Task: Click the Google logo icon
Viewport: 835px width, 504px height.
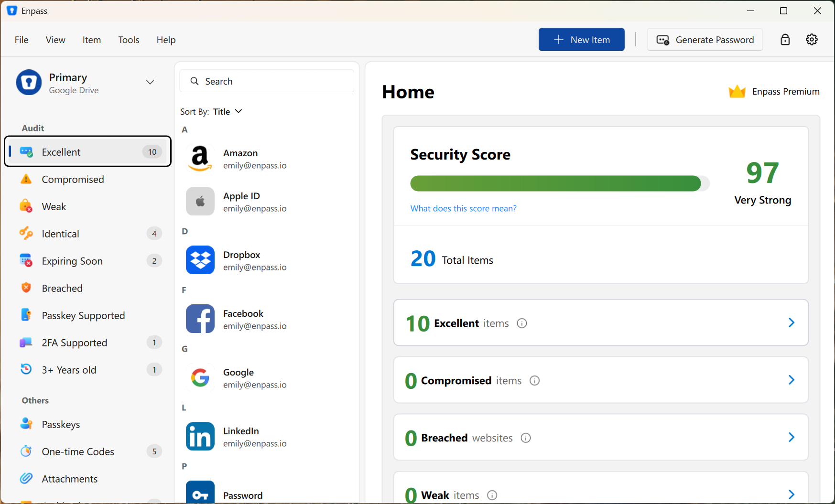Action: (200, 378)
